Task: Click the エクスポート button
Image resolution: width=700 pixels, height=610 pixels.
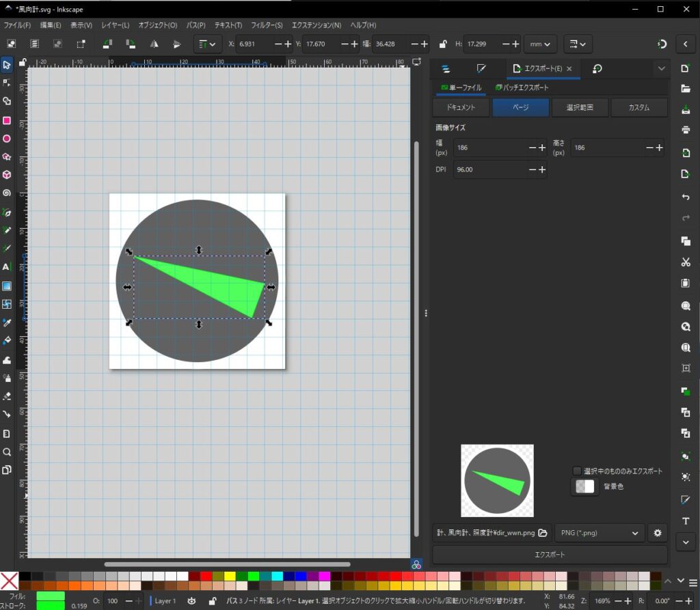Action: pyautogui.click(x=550, y=554)
